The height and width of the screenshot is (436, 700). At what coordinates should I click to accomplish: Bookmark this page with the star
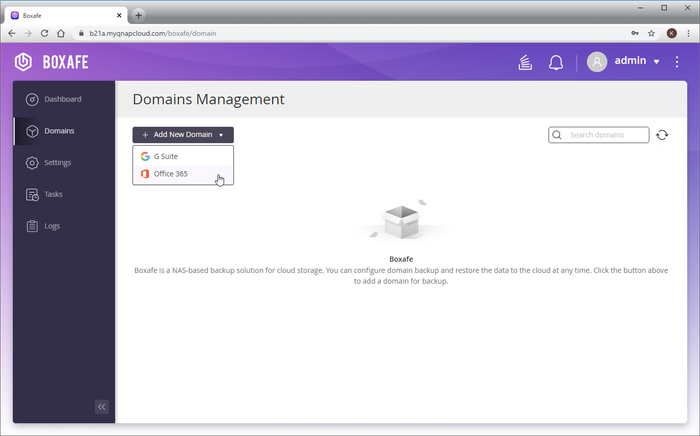651,33
